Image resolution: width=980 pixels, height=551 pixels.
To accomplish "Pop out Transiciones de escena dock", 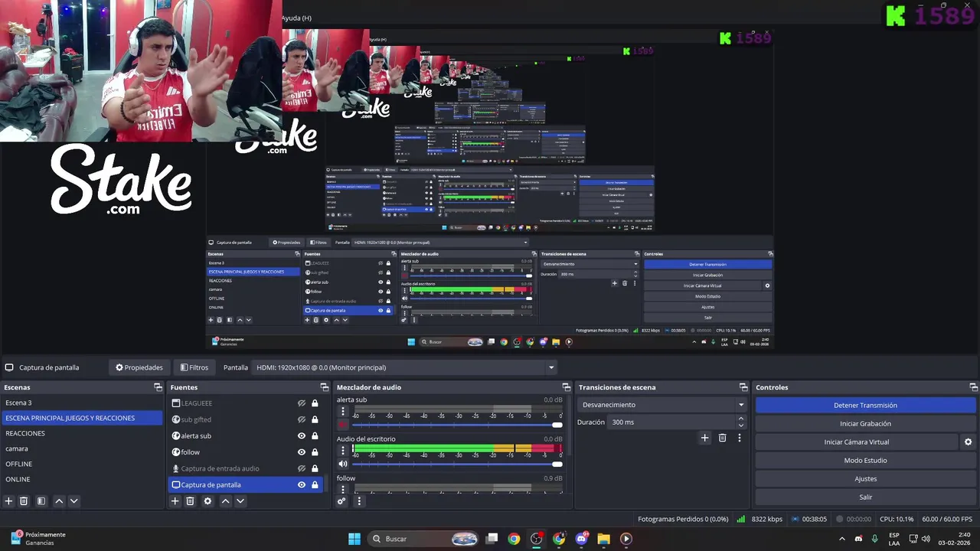I will click(x=743, y=387).
